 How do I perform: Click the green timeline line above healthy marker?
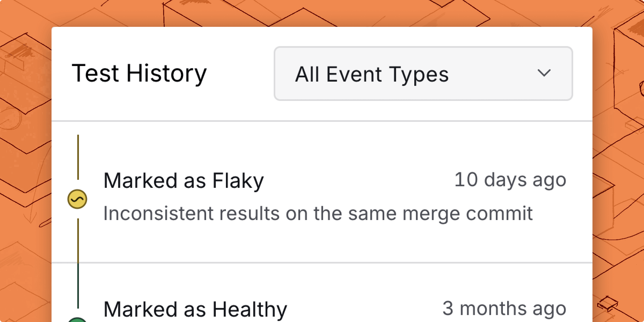click(x=78, y=286)
